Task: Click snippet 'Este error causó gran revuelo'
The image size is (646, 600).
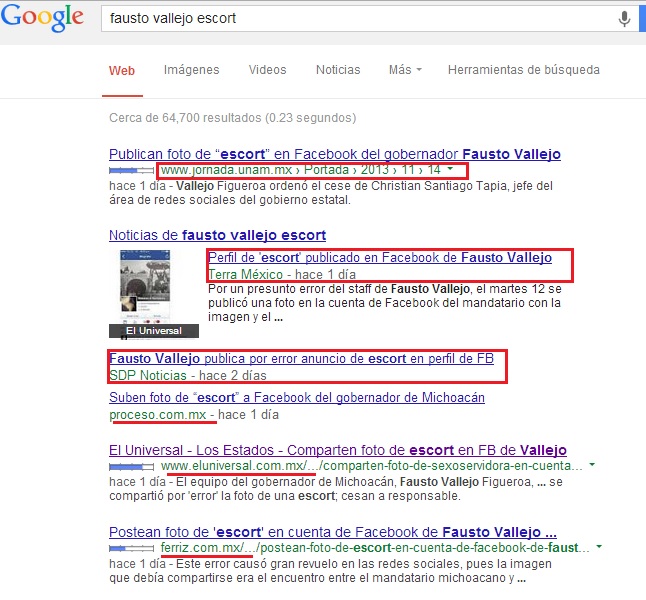Action: (x=330, y=571)
